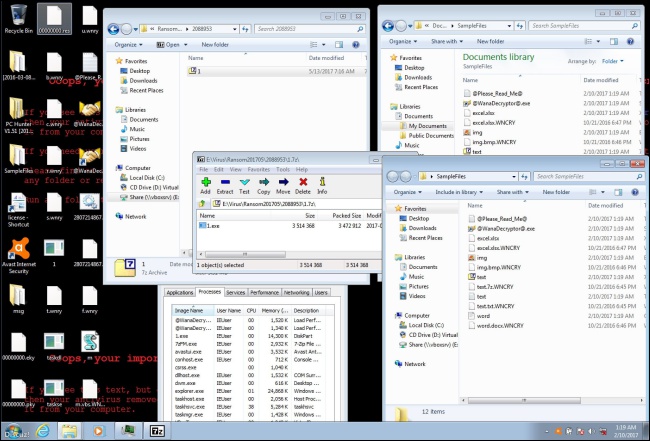Image resolution: width=650 pixels, height=441 pixels.
Task: Click New folder in the front SampleFiles window
Action: click(556, 192)
